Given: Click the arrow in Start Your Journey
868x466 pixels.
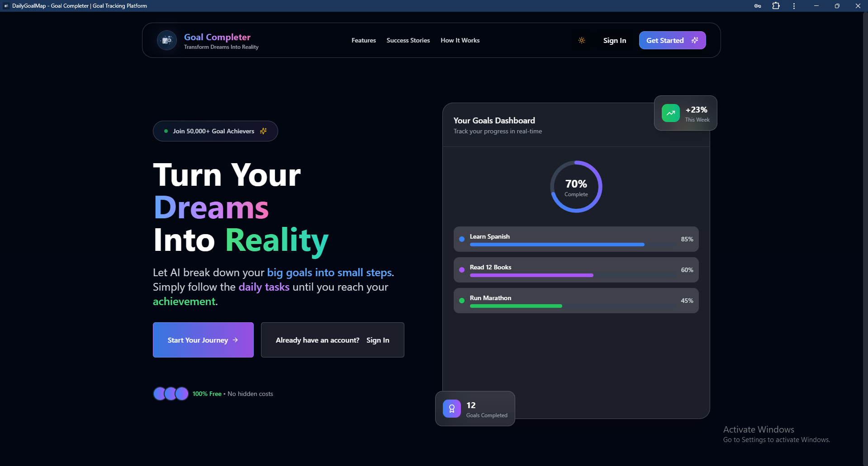Looking at the screenshot, I should click(235, 340).
